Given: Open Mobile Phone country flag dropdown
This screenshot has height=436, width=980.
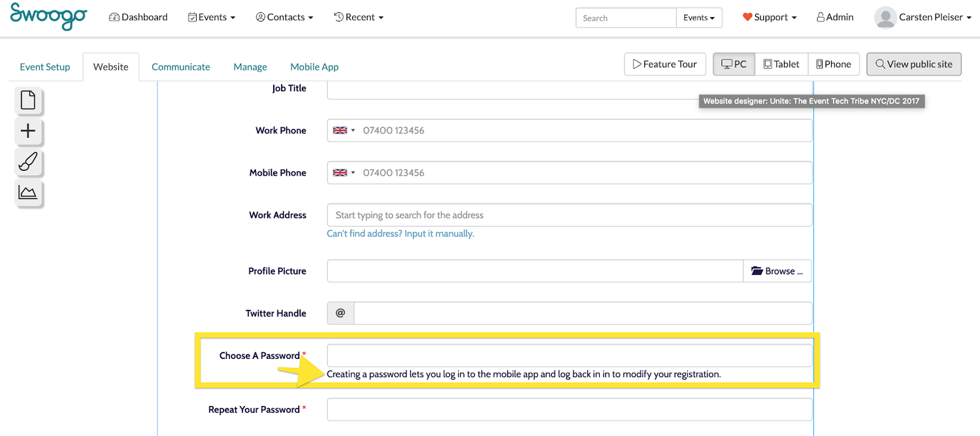Looking at the screenshot, I should tap(344, 173).
